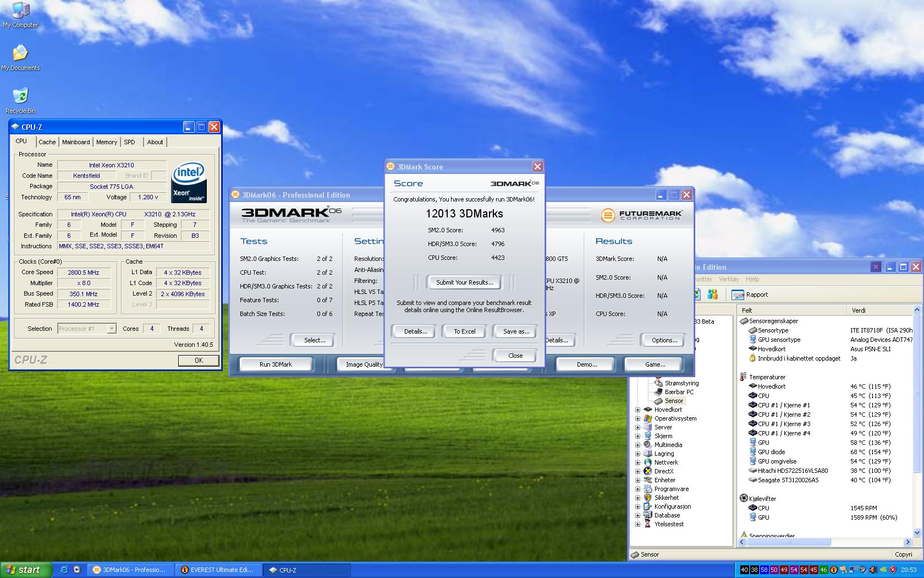Open the Cache tab in CPU-Z
The image size is (924, 578).
pyautogui.click(x=47, y=142)
